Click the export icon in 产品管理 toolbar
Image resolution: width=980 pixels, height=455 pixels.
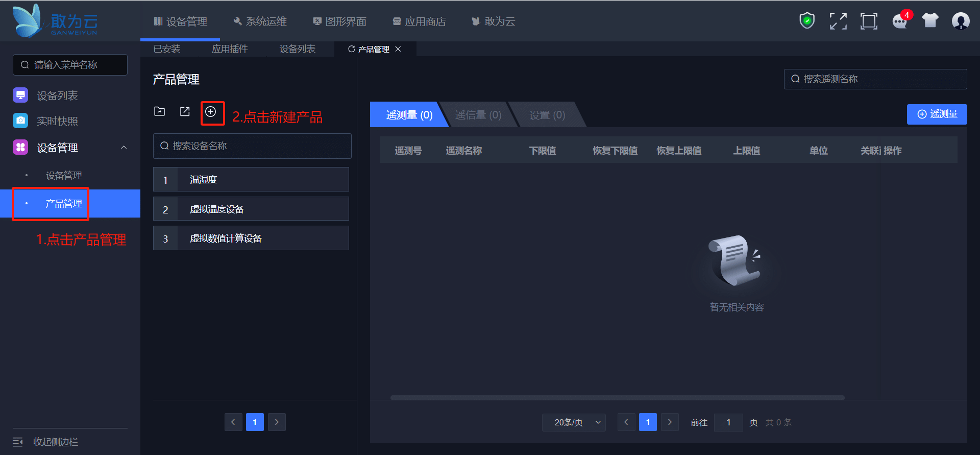click(x=185, y=111)
